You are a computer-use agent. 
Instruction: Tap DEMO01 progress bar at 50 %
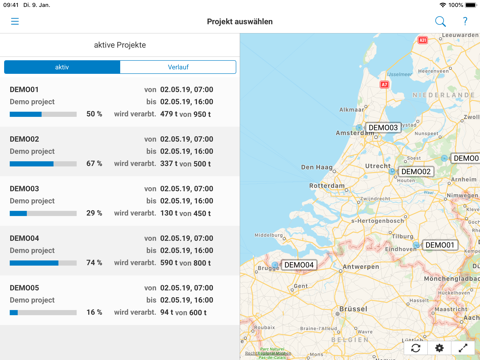click(x=43, y=114)
